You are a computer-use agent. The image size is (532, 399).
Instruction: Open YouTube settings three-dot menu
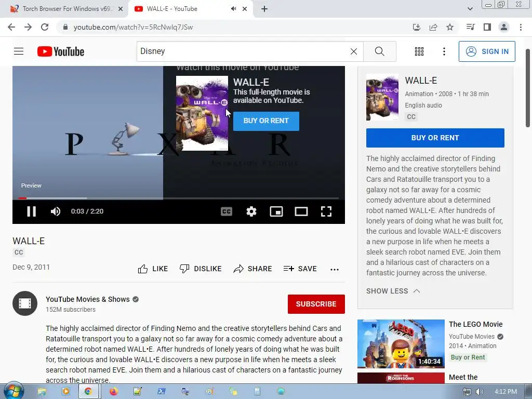[x=444, y=51]
